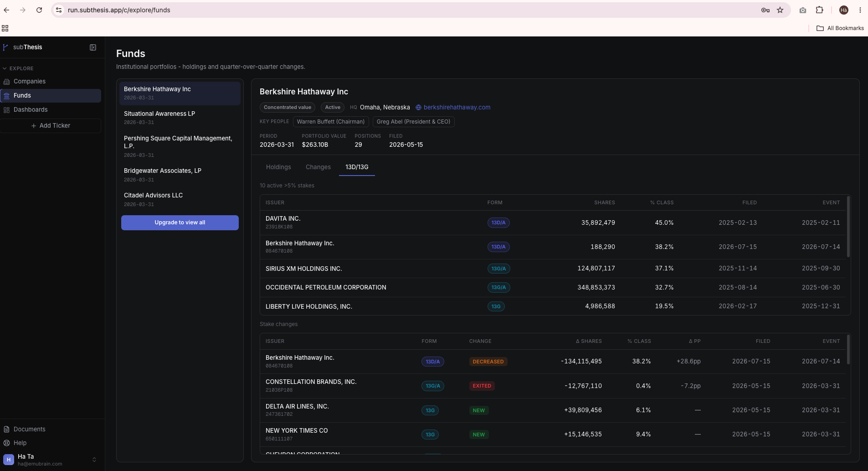Open the camera screenshot extension icon
Screen dimensions: 868x471
point(803,10)
